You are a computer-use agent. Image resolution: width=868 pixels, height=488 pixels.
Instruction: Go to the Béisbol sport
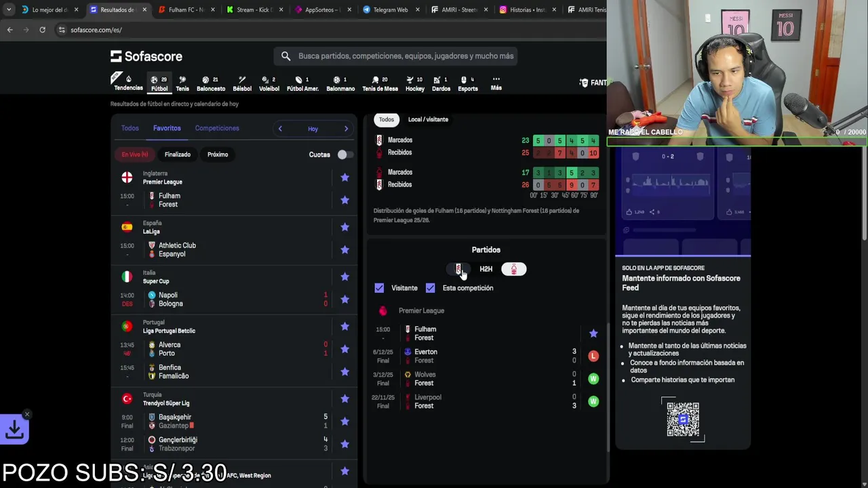click(x=242, y=83)
